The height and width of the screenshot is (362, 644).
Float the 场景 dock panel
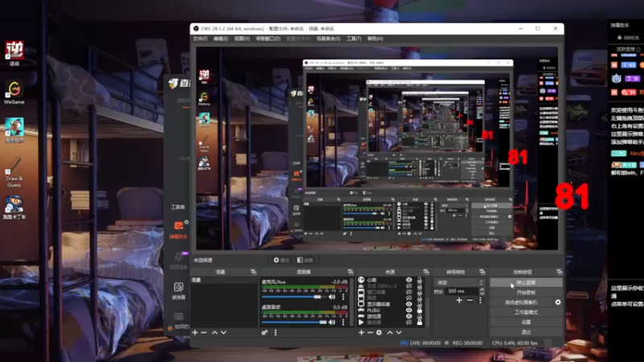[254, 272]
